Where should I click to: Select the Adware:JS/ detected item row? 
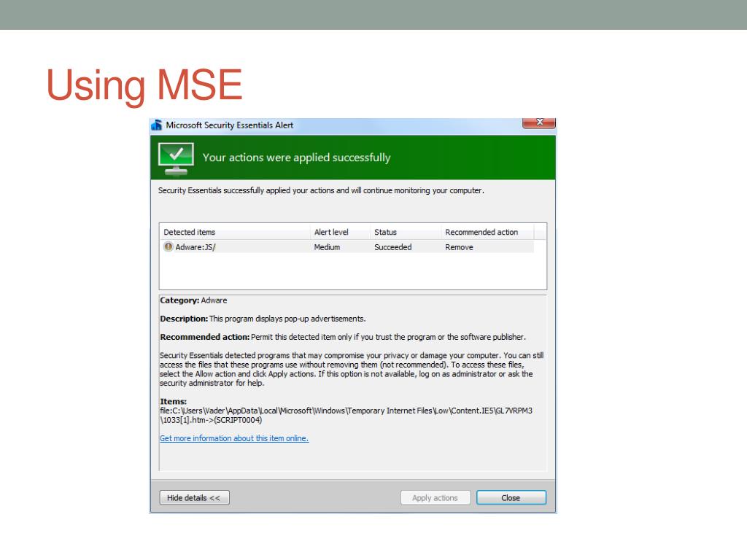click(347, 246)
